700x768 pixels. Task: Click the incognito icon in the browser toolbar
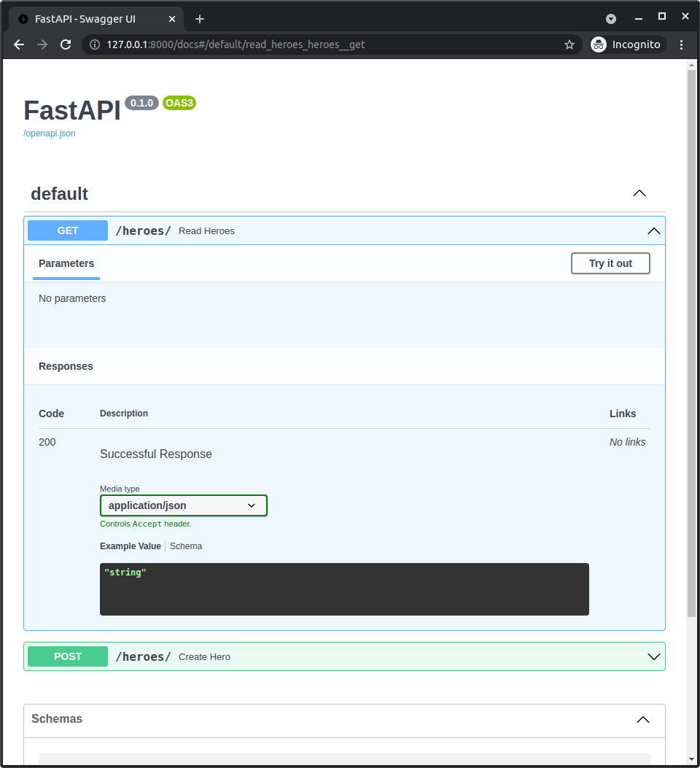point(598,44)
